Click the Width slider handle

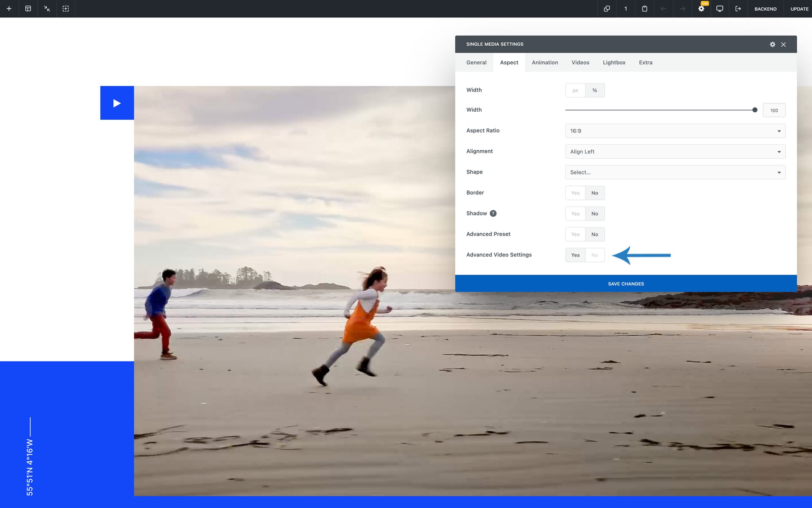point(754,110)
